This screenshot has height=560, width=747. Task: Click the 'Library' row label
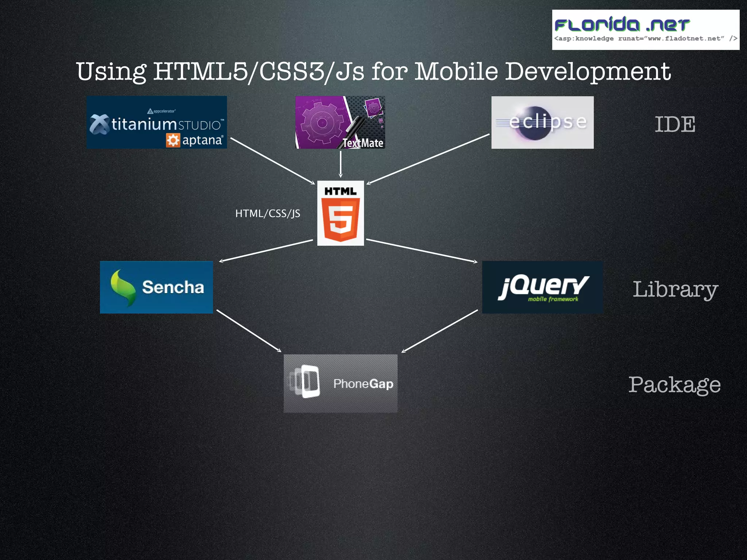[x=675, y=290]
